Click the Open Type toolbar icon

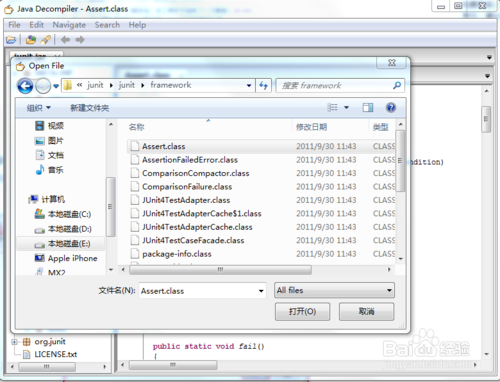[31, 40]
